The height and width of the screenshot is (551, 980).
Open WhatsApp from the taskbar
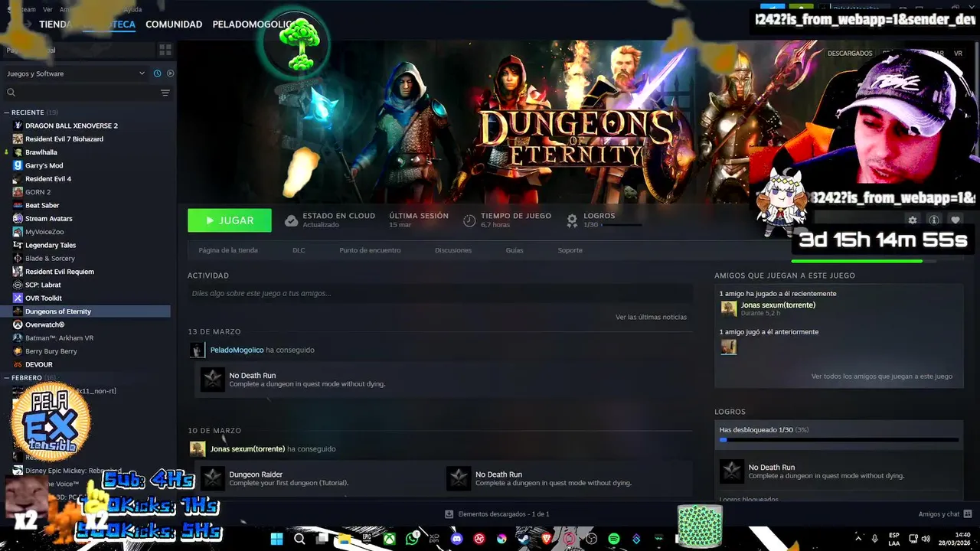[x=413, y=539]
